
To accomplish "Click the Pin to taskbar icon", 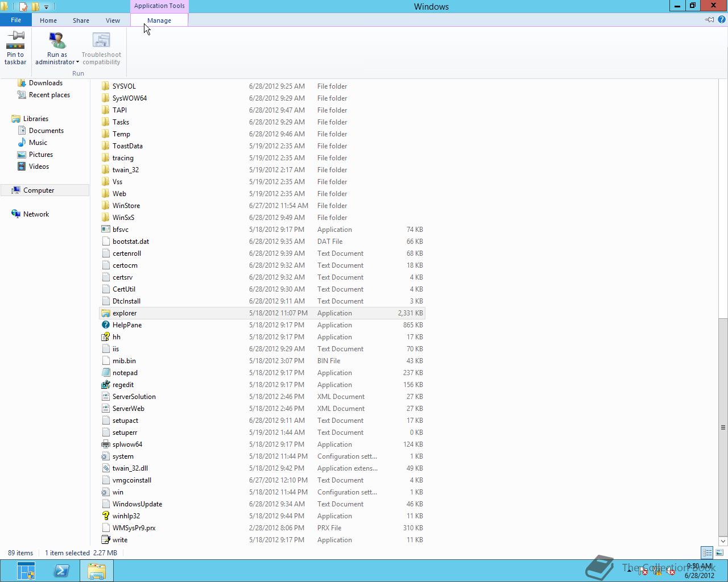I will pyautogui.click(x=15, y=40).
